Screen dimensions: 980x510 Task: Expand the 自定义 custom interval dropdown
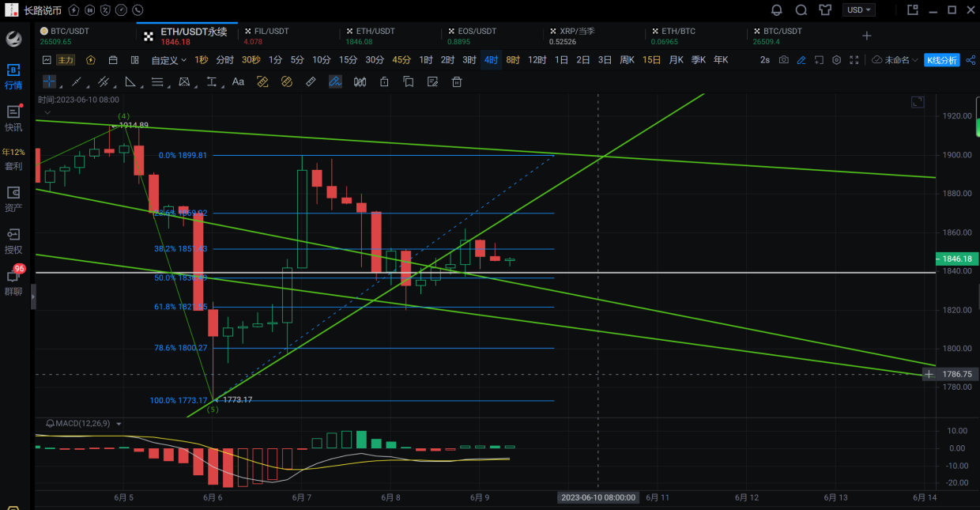click(x=168, y=60)
